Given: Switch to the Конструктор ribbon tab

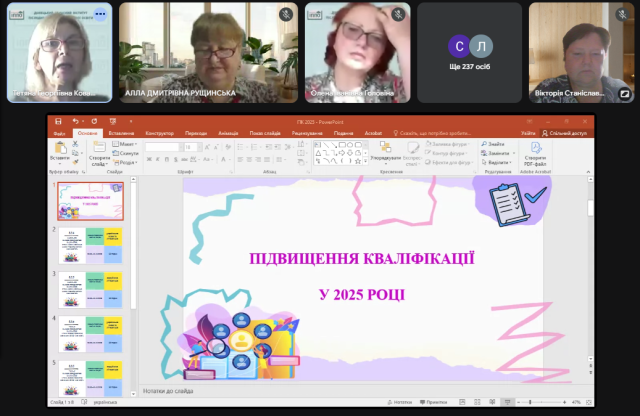Looking at the screenshot, I should click(159, 132).
